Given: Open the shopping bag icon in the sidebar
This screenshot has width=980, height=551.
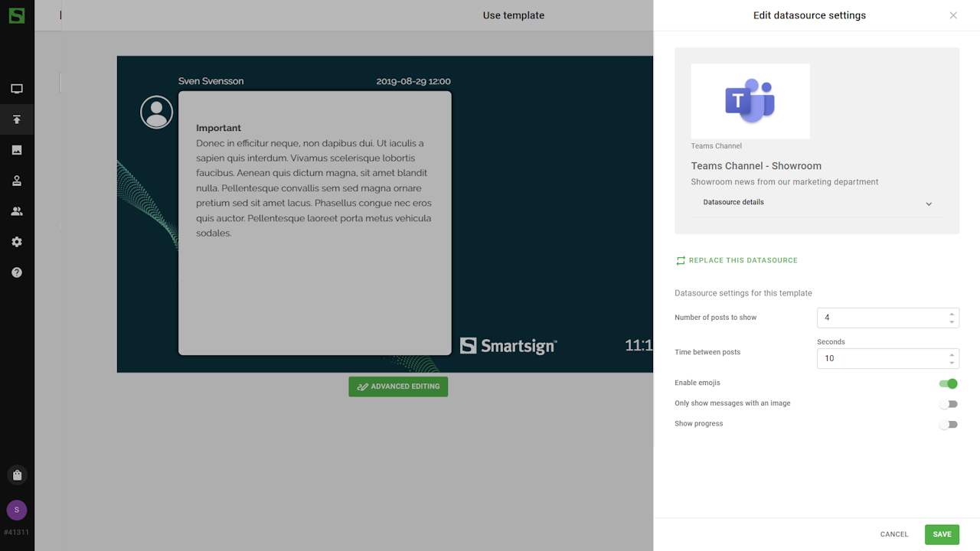Looking at the screenshot, I should (17, 475).
